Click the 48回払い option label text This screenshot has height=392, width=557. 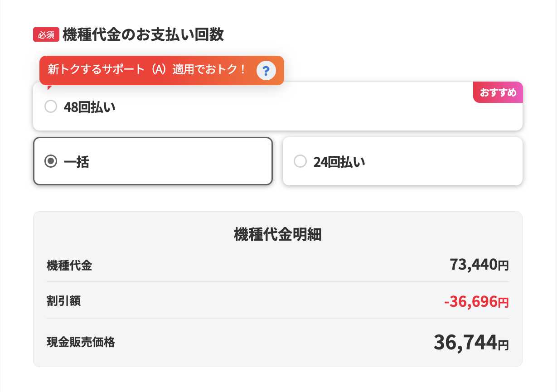(90, 107)
